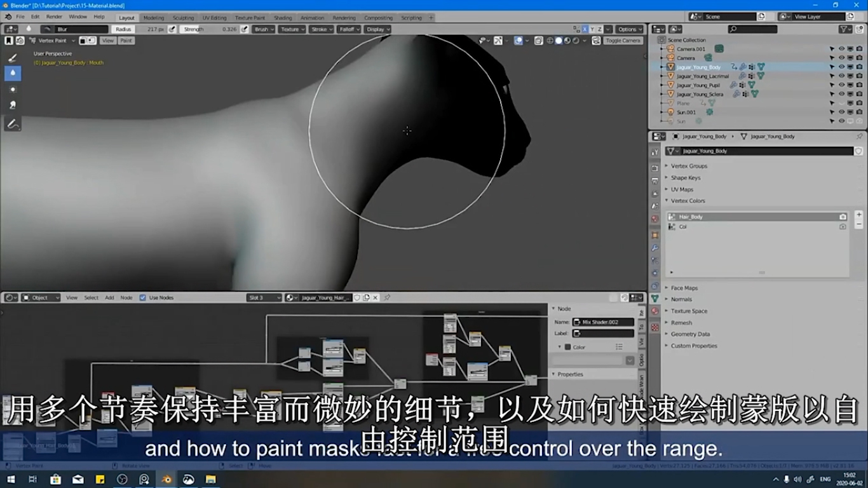Toggle the Use Nodes checkbox in shader editor
The height and width of the screenshot is (488, 868).
click(x=144, y=297)
